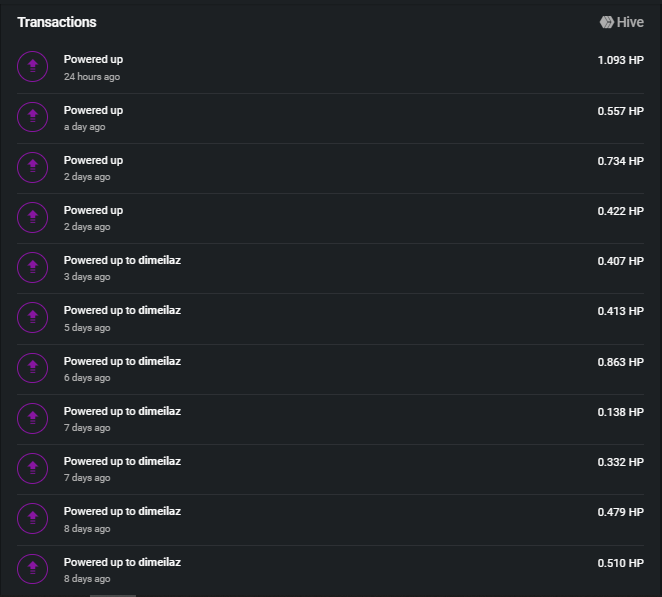662x597 pixels.
Task: Click the 0.479 HP amount
Action: (x=621, y=512)
